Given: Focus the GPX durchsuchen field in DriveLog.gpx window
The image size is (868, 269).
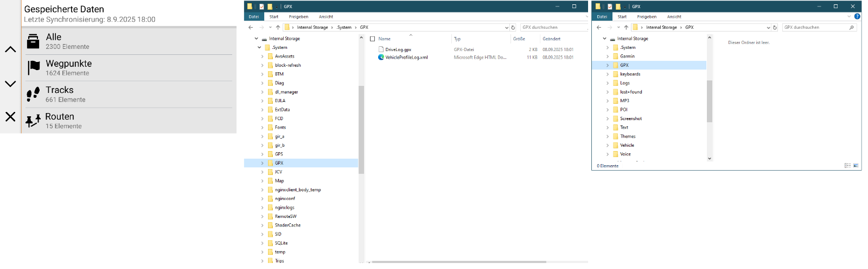Looking at the screenshot, I should point(553,27).
